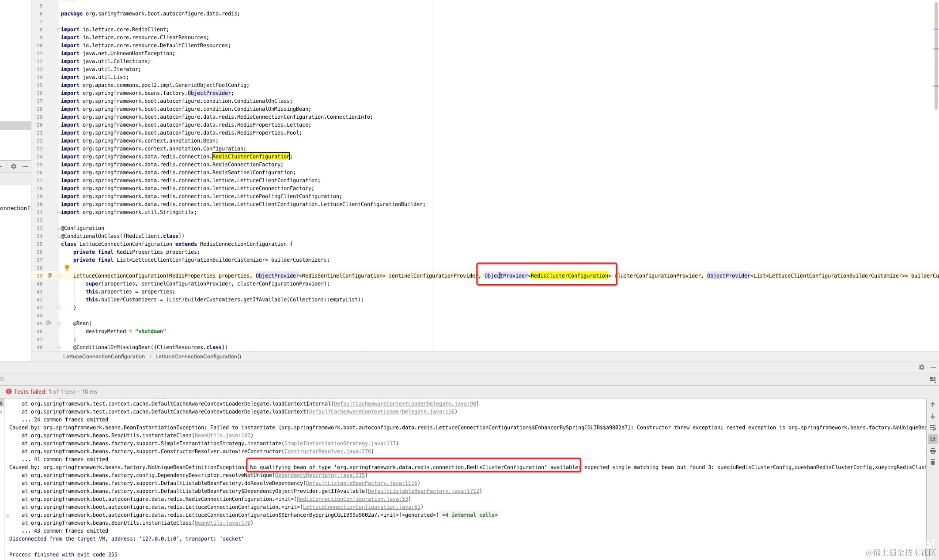Jump up the stack trace with up arrow

[x=932, y=405]
